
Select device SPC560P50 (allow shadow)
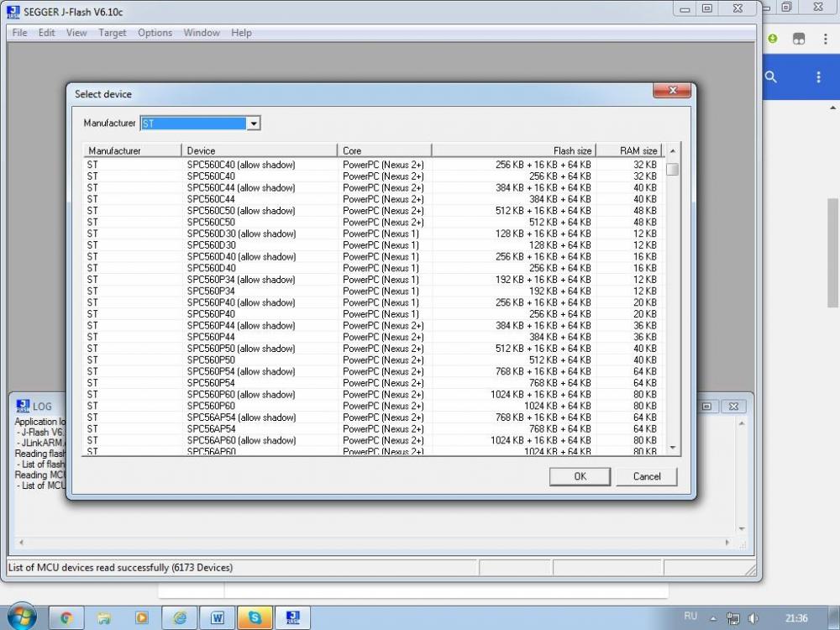coord(374,349)
